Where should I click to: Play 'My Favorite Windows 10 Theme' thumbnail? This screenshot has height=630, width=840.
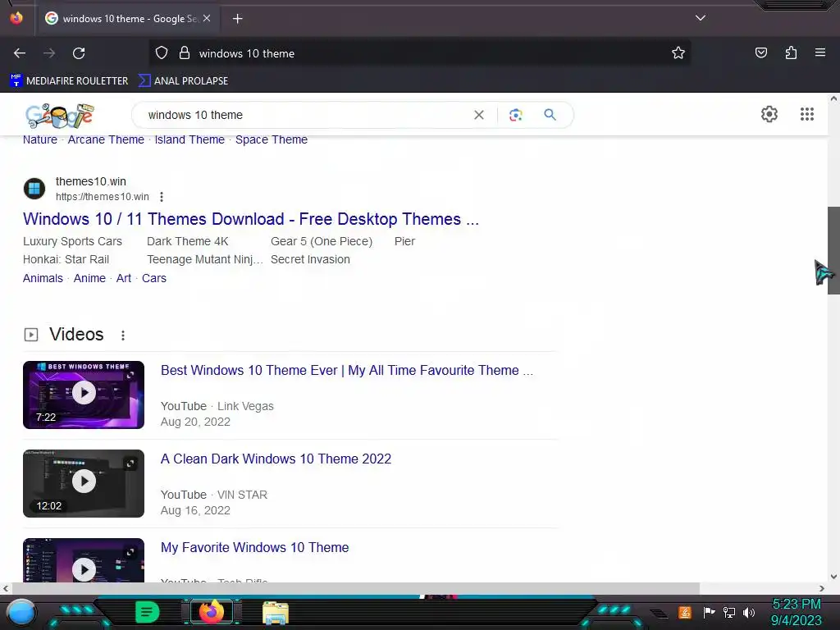pos(84,560)
